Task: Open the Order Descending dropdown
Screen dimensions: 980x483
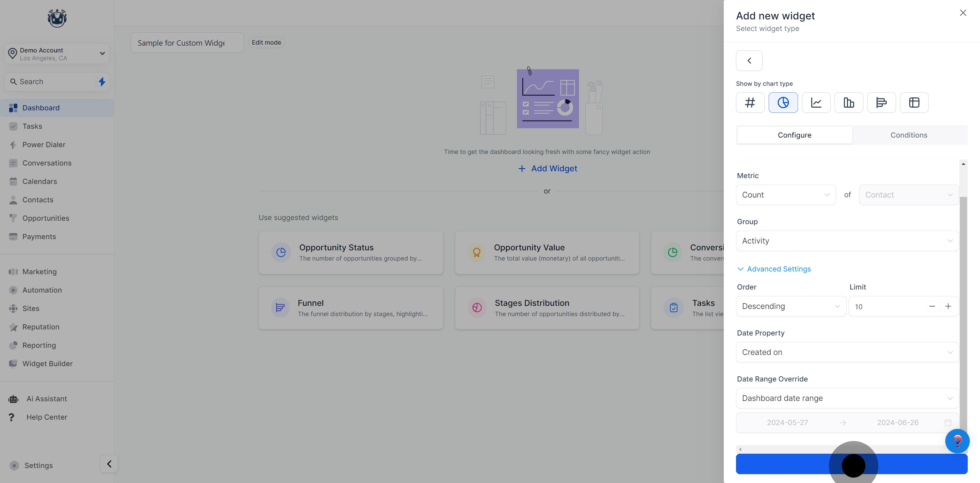Action: pos(791,306)
